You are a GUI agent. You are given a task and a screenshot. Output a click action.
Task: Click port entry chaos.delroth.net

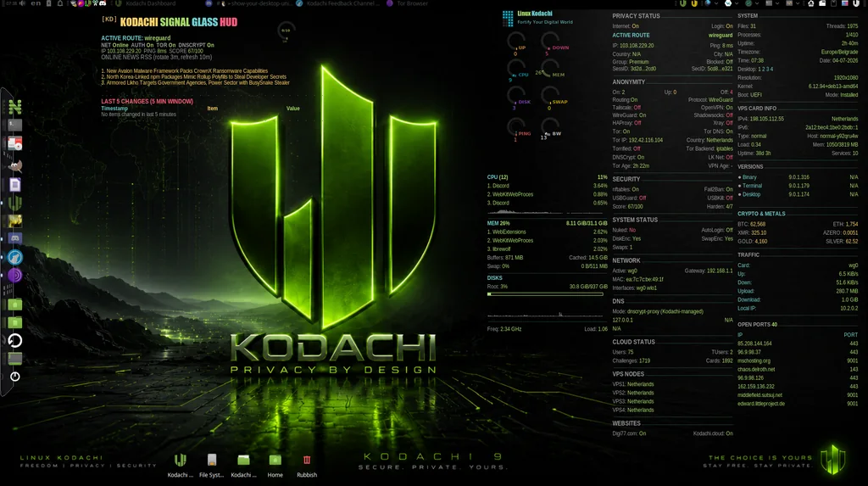point(756,369)
